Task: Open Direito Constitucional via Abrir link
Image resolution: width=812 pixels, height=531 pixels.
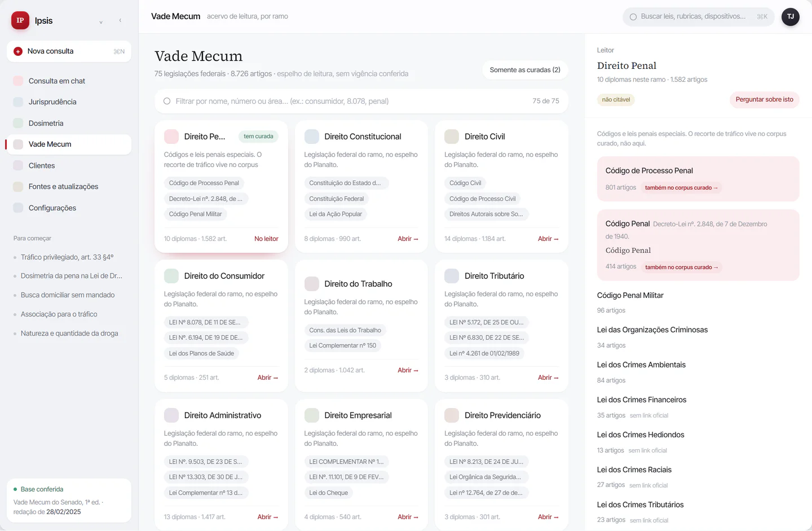Action: 408,239
